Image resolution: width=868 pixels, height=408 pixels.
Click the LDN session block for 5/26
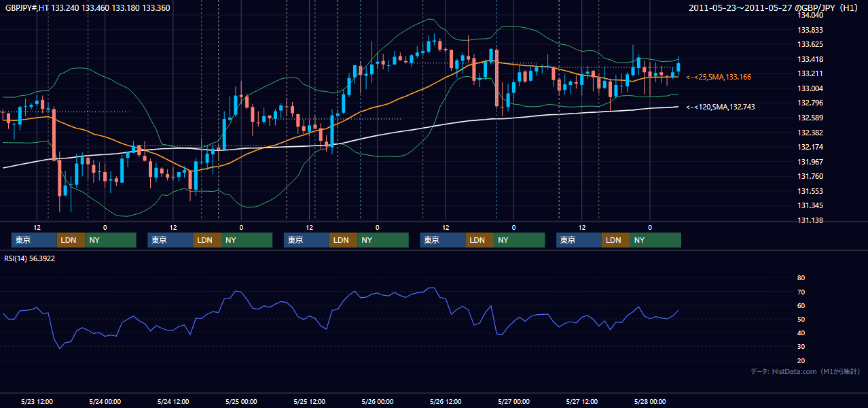point(480,240)
